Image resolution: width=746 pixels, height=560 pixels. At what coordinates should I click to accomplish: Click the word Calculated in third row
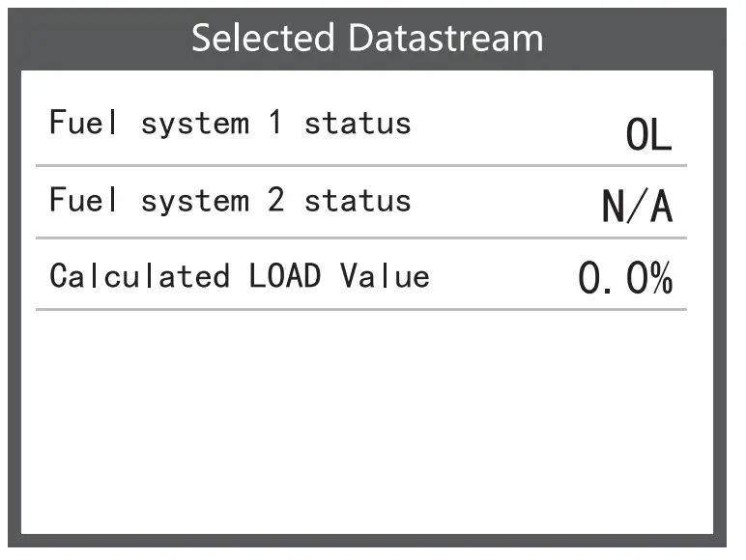[140, 276]
